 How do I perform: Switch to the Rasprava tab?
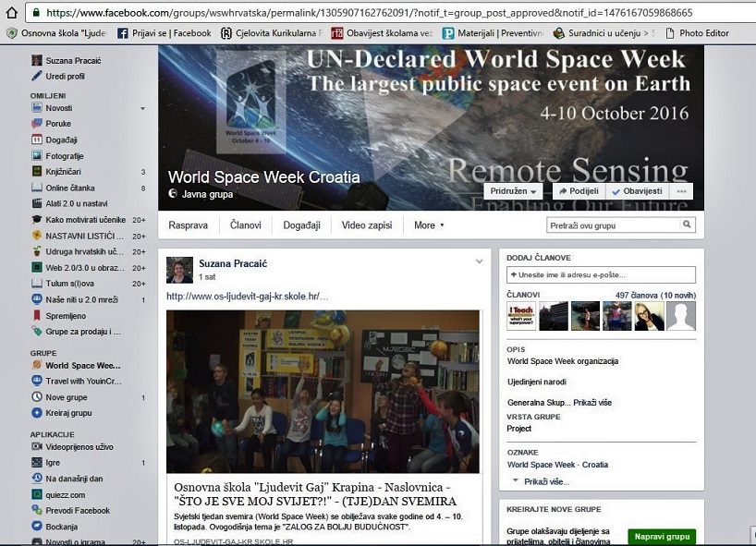[188, 225]
